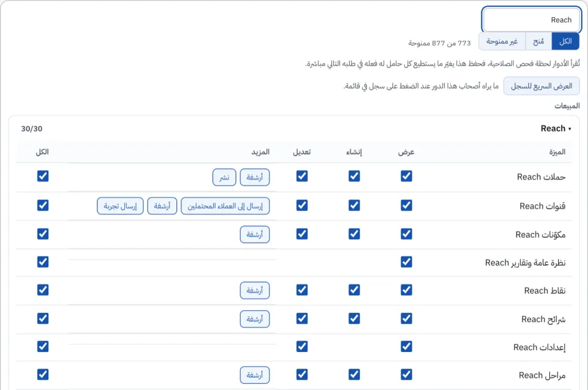588x390 pixels.
Task: Open العرض السريع للسجل button
Action: click(541, 86)
